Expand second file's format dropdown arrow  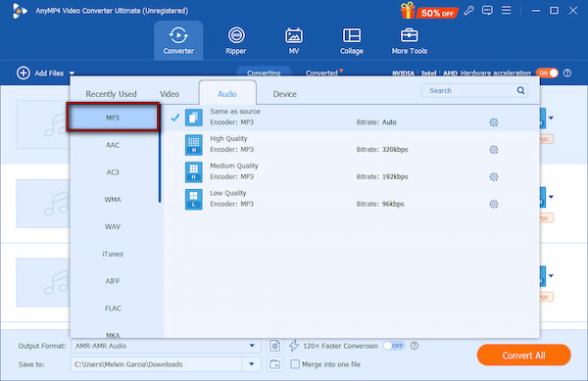pos(551,197)
